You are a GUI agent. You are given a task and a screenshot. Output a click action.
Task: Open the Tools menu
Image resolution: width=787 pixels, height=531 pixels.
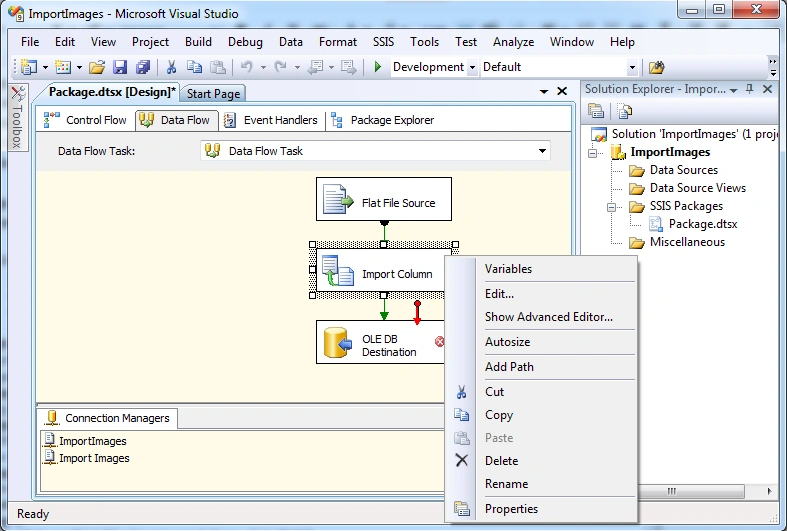[424, 42]
